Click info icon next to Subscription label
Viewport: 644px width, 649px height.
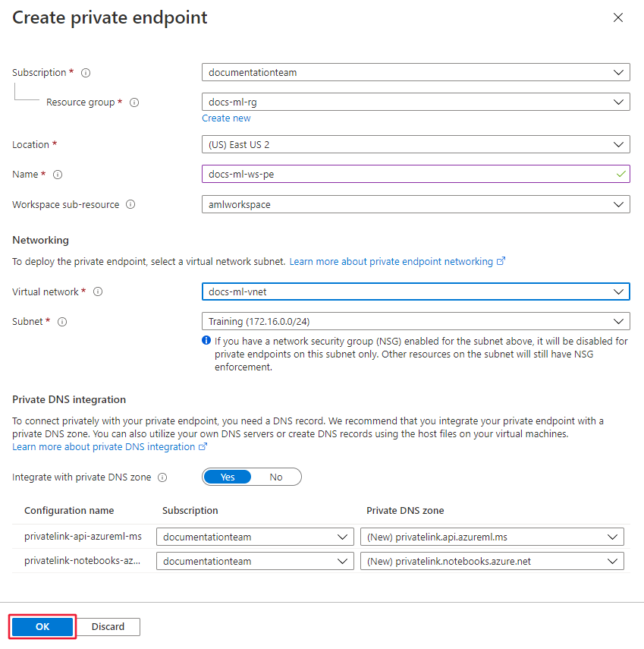pyautogui.click(x=86, y=73)
